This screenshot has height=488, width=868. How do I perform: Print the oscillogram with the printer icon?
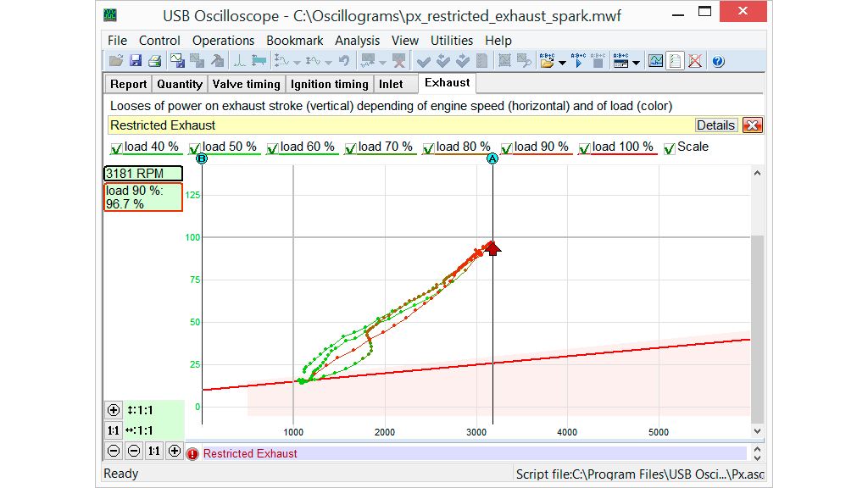(x=155, y=61)
